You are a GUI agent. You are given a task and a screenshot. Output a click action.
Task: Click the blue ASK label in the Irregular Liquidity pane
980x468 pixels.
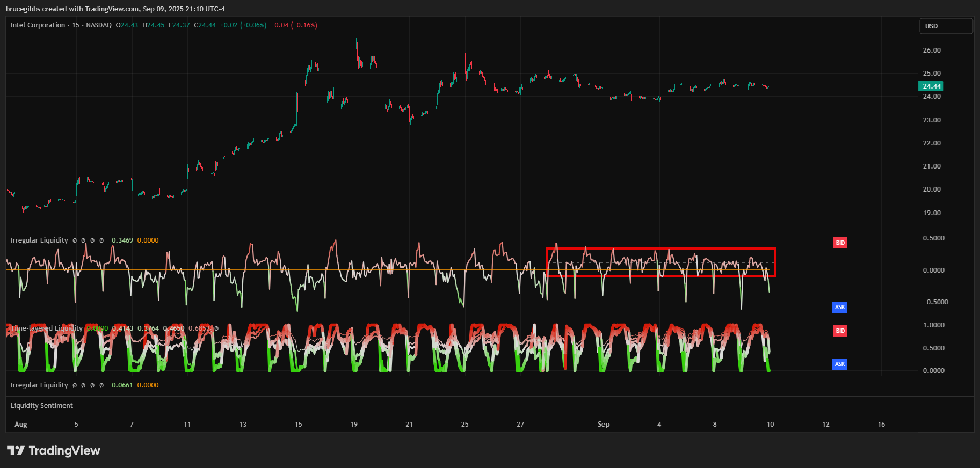[840, 307]
